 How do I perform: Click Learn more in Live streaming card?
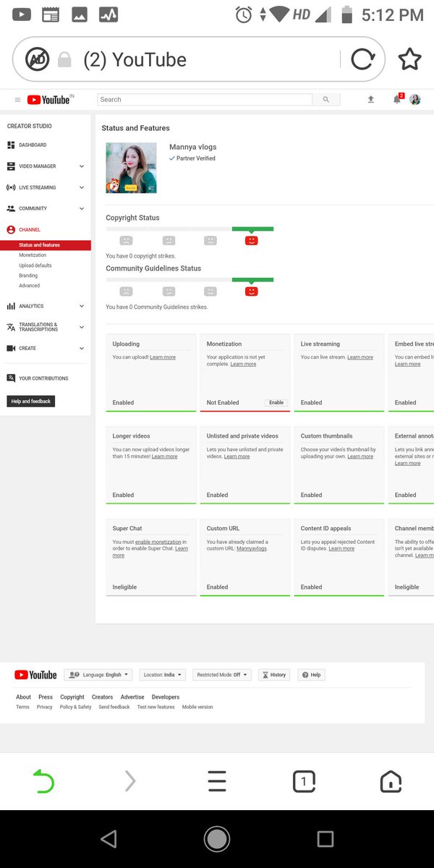coord(360,357)
